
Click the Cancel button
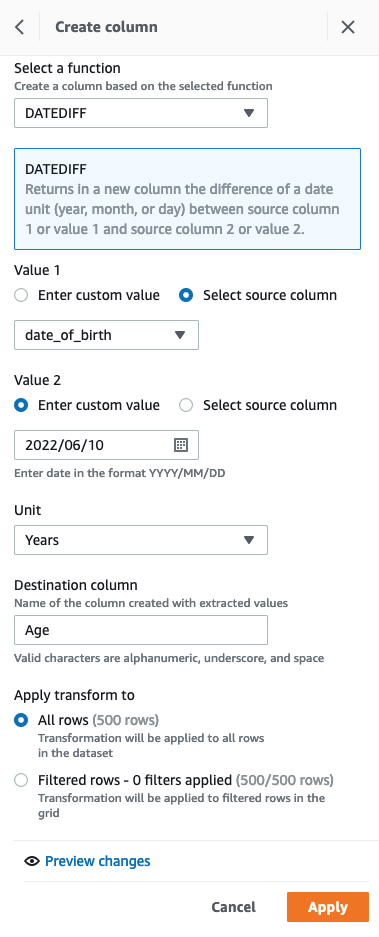pos(233,907)
